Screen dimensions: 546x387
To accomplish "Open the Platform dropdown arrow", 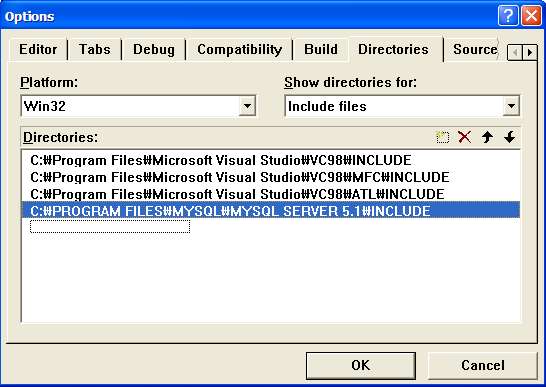I will 247,106.
